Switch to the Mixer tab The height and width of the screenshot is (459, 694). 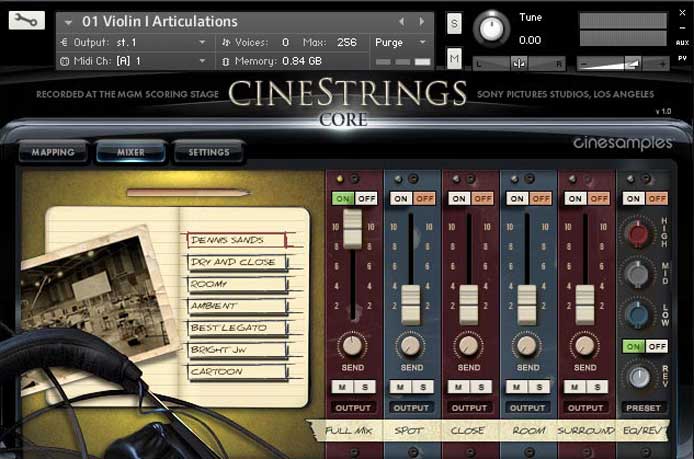131,152
